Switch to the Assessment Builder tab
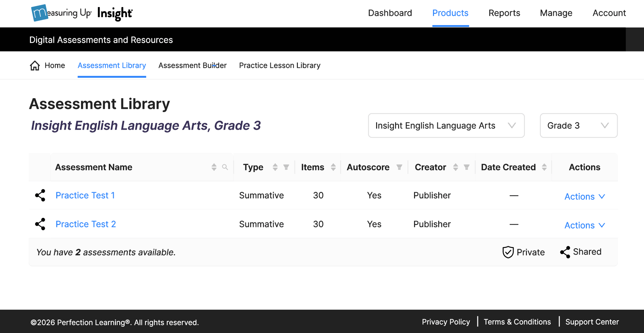This screenshot has width=644, height=333. [193, 65]
